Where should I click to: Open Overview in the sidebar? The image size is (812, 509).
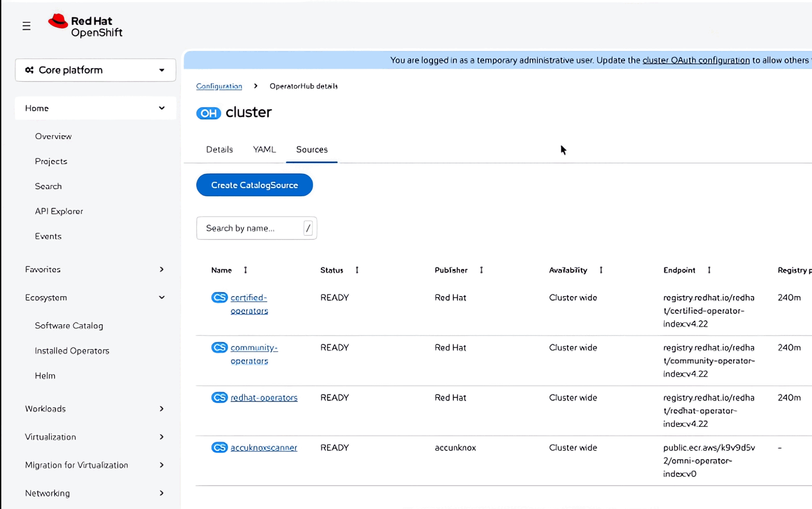(53, 136)
